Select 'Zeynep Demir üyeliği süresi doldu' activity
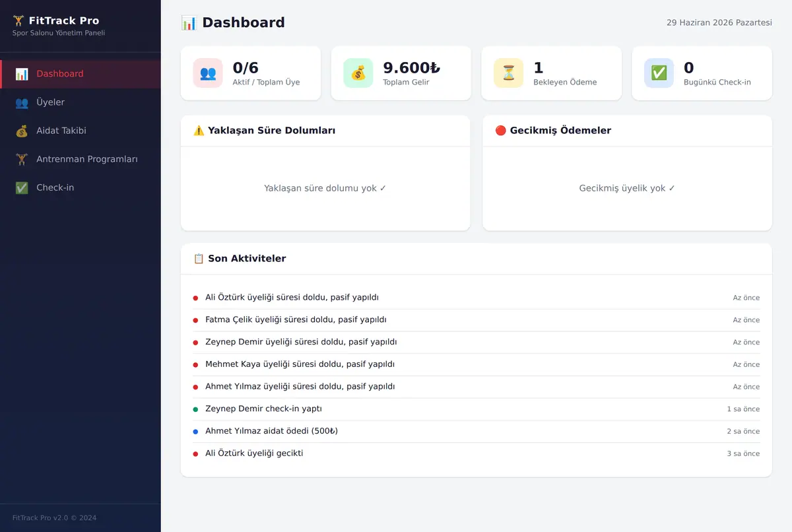 pos(476,342)
